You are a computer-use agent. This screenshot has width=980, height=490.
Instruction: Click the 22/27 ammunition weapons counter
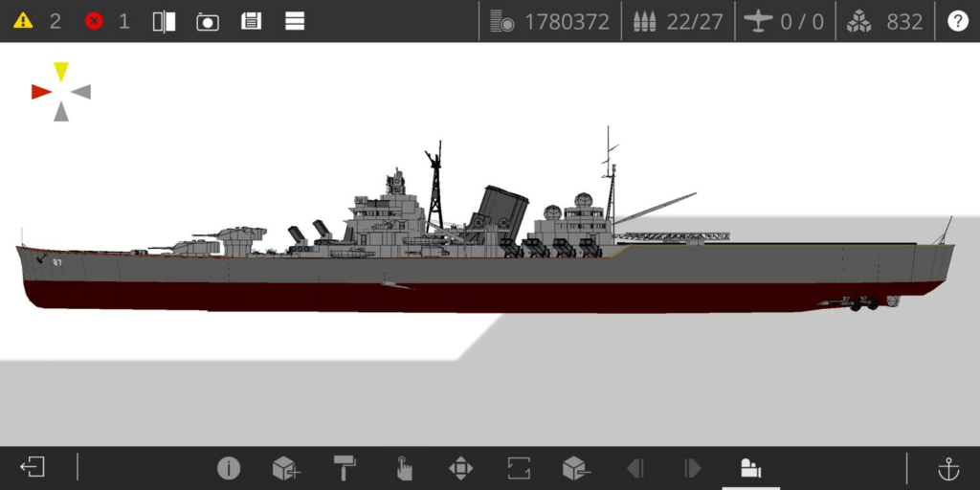pyautogui.click(x=678, y=21)
